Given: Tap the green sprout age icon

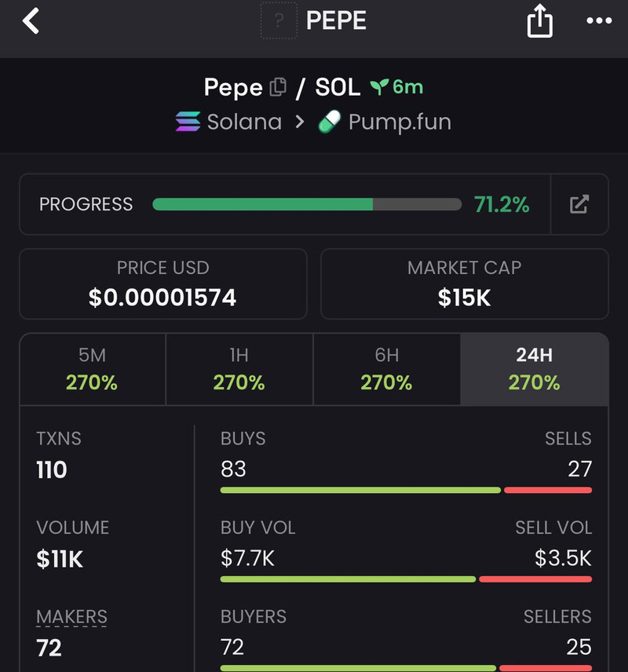Looking at the screenshot, I should [x=380, y=87].
